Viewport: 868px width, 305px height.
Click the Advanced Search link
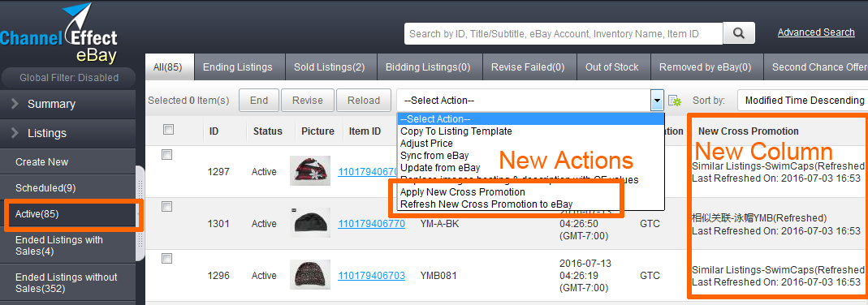[816, 32]
